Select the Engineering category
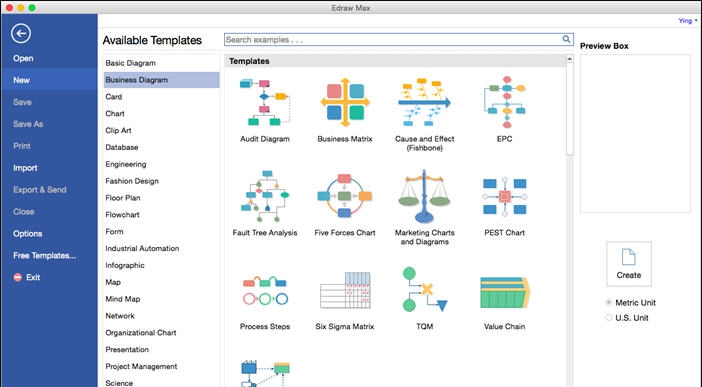The height and width of the screenshot is (387, 702). point(162,164)
